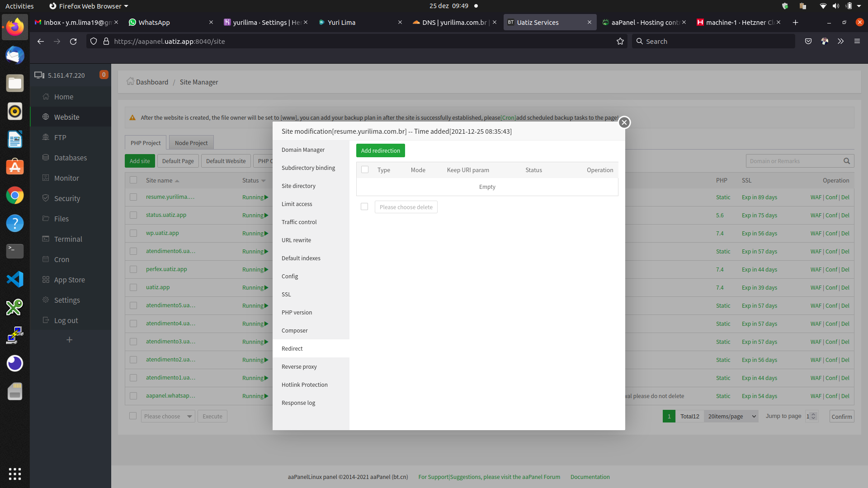Open the Firefox hamburger menu

click(857, 42)
